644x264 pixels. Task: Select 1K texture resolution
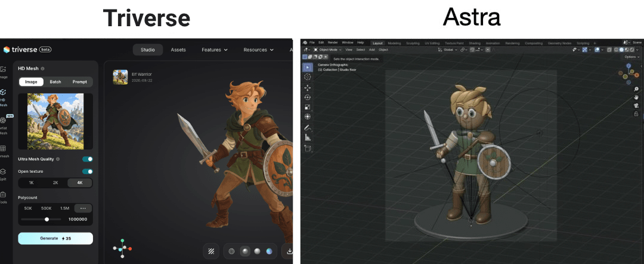[x=31, y=183]
